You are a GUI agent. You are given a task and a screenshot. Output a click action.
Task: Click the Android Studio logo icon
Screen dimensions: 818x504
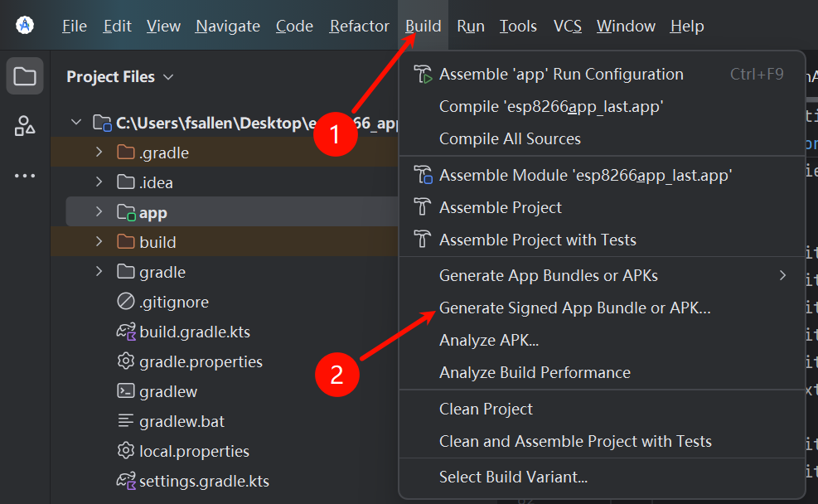(25, 26)
